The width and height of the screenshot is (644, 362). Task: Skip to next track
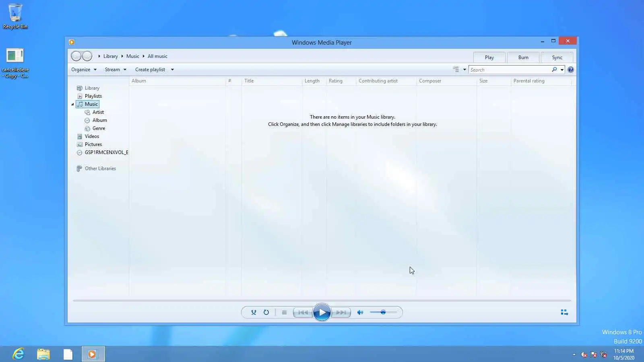click(341, 313)
